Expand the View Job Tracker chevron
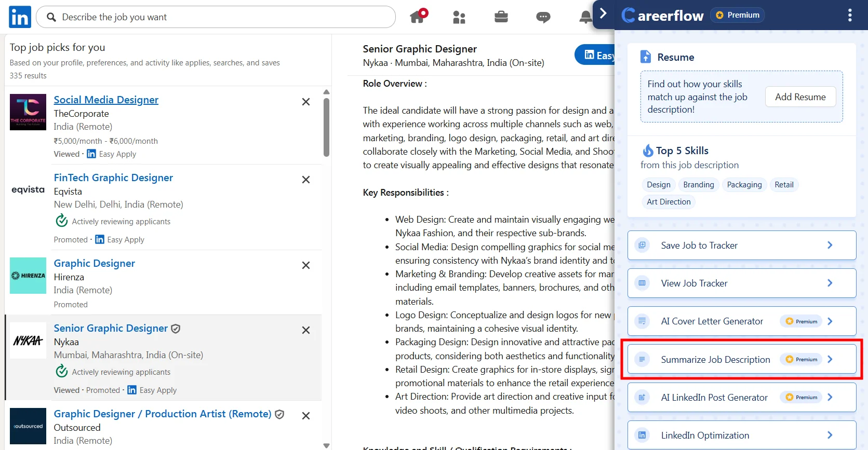868x450 pixels. 830,283
